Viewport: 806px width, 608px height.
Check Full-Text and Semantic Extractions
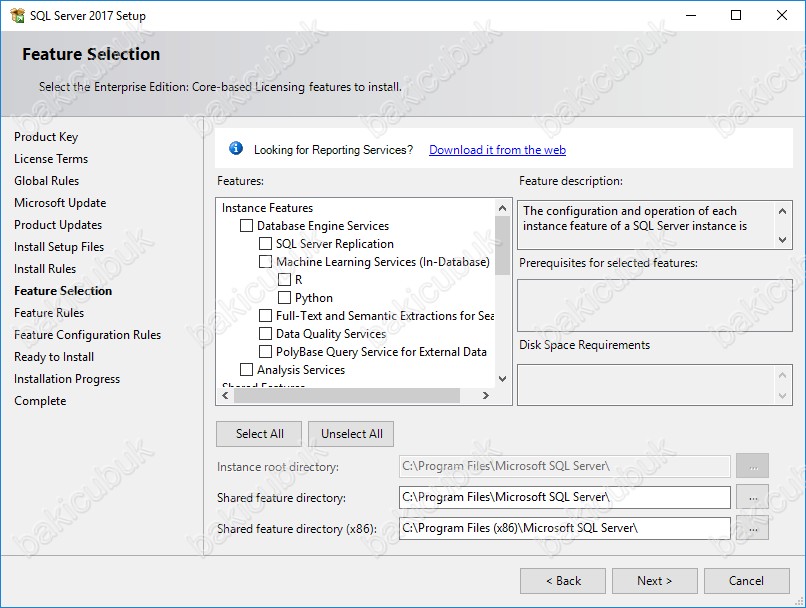coord(265,316)
